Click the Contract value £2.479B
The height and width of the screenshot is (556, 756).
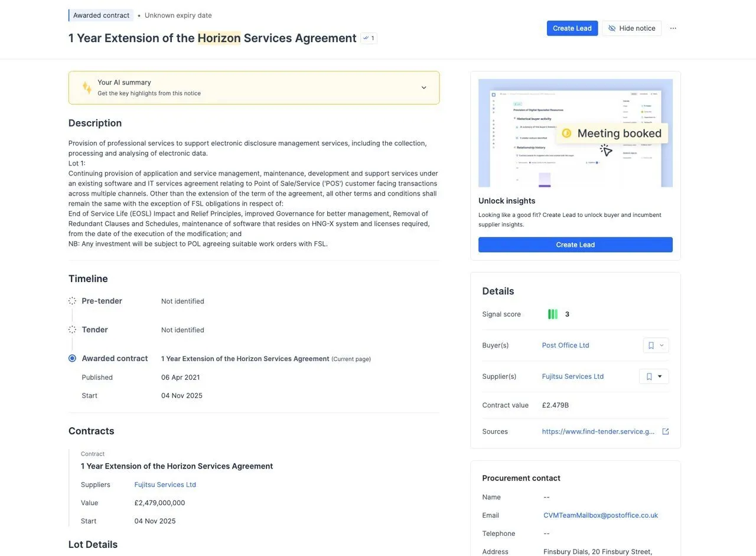pyautogui.click(x=555, y=405)
